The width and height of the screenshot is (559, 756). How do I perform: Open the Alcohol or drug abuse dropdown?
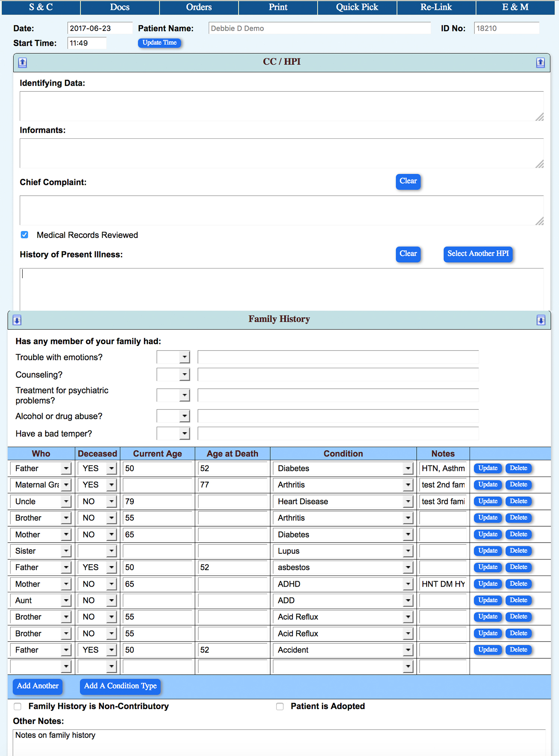click(x=173, y=416)
